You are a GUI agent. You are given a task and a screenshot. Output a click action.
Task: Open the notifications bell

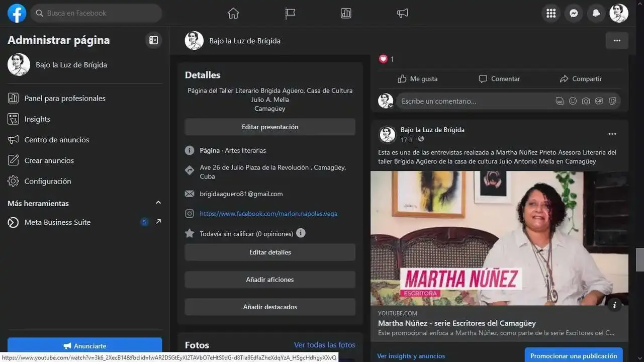pos(596,14)
